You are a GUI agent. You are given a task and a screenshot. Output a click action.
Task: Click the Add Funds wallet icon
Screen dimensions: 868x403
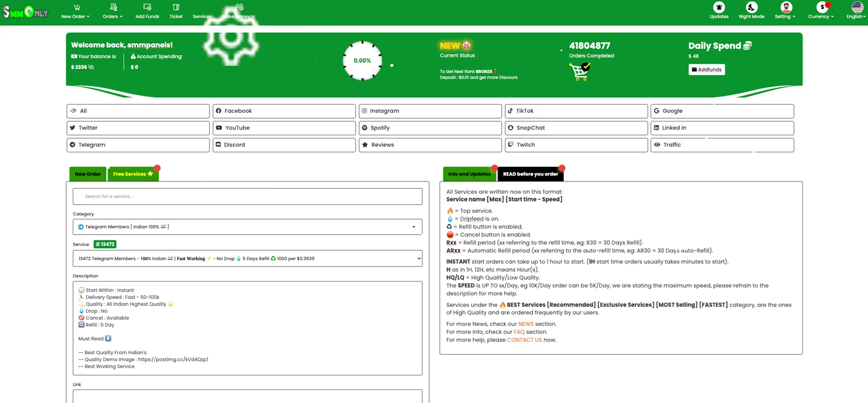pyautogui.click(x=147, y=7)
